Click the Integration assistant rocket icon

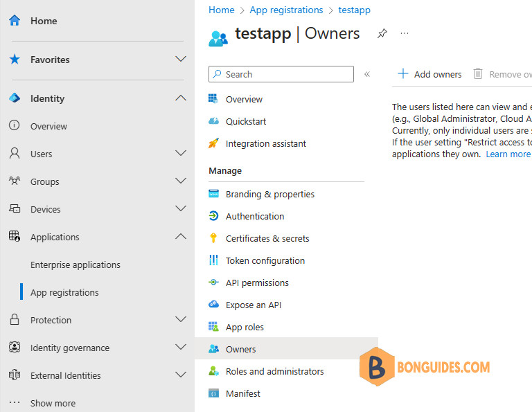coord(213,143)
